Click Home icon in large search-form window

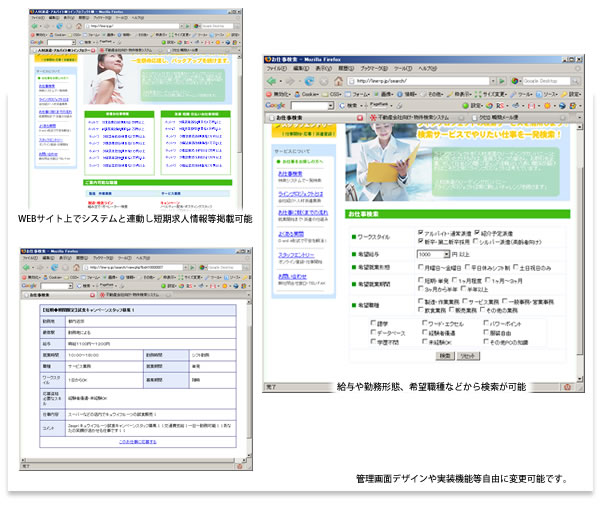click(338, 81)
